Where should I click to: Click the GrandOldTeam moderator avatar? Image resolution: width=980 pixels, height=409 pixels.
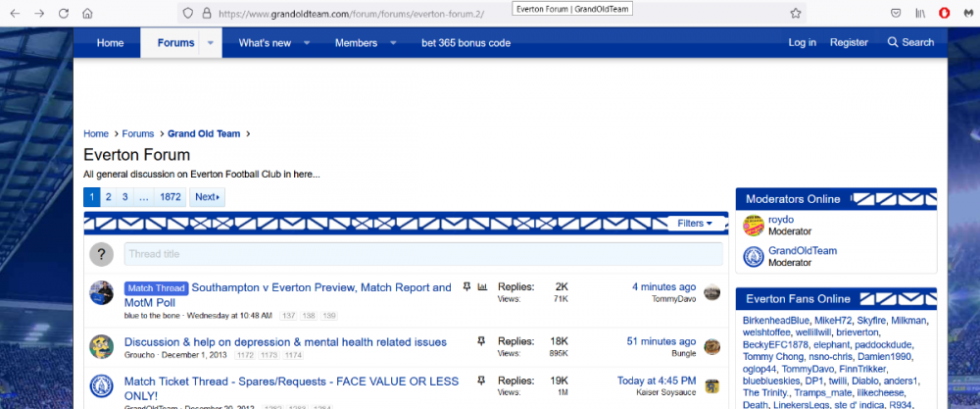pyautogui.click(x=754, y=257)
